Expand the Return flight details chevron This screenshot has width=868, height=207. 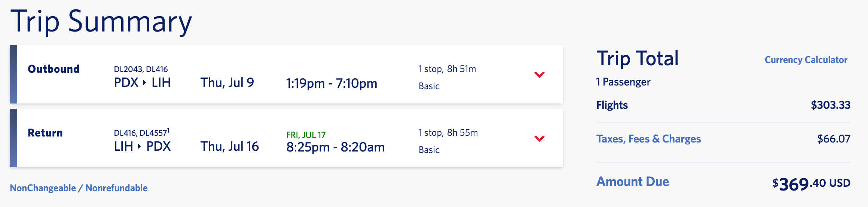click(x=539, y=138)
